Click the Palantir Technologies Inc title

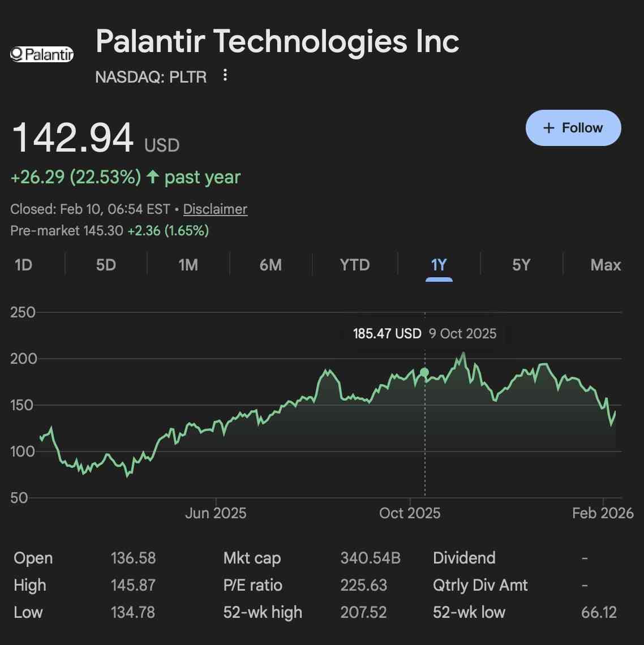pyautogui.click(x=277, y=41)
